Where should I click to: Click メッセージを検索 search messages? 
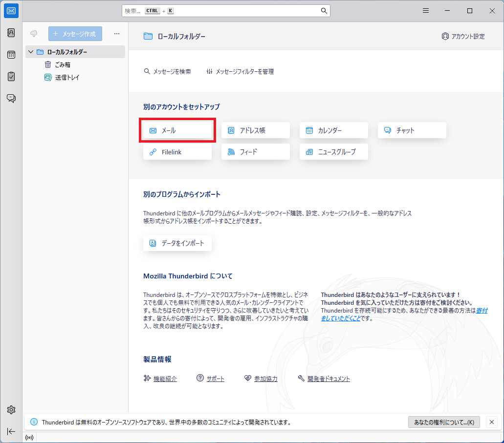coord(168,71)
